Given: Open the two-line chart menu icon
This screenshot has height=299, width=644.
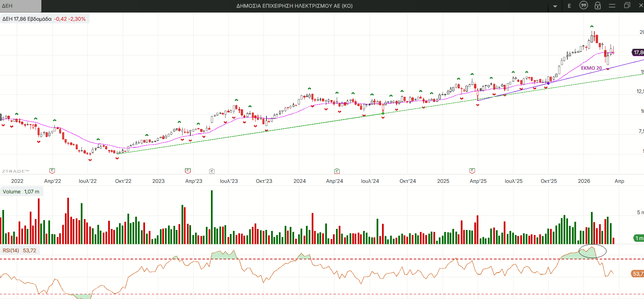Looking at the screenshot, I should (x=612, y=6).
